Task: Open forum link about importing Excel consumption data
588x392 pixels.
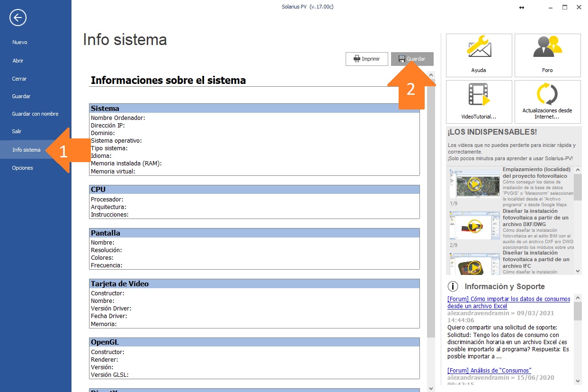Action: tap(509, 302)
